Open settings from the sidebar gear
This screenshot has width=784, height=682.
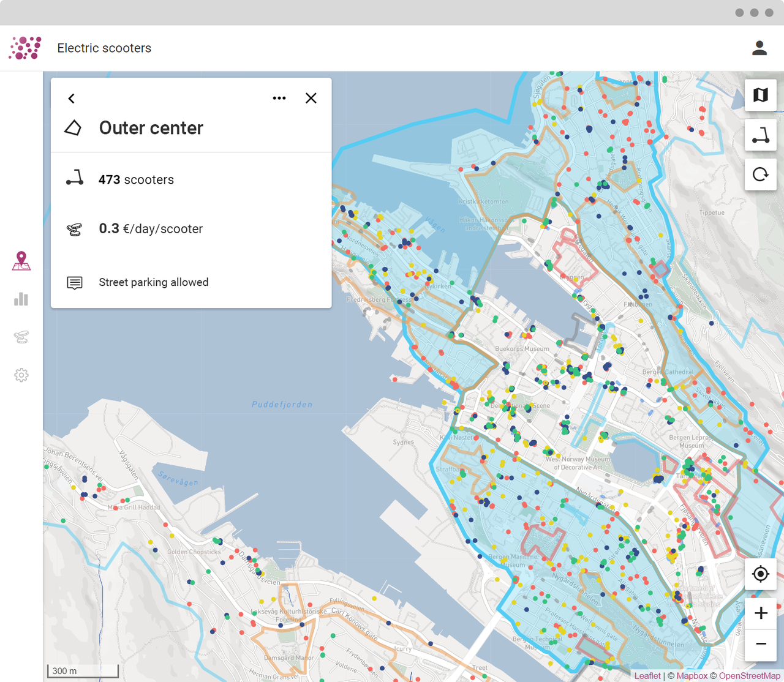[x=21, y=375]
